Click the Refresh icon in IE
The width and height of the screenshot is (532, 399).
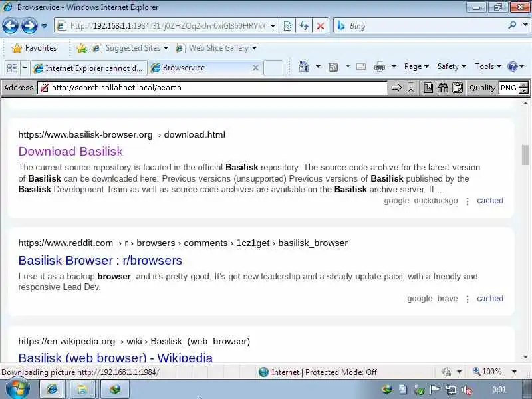304,26
